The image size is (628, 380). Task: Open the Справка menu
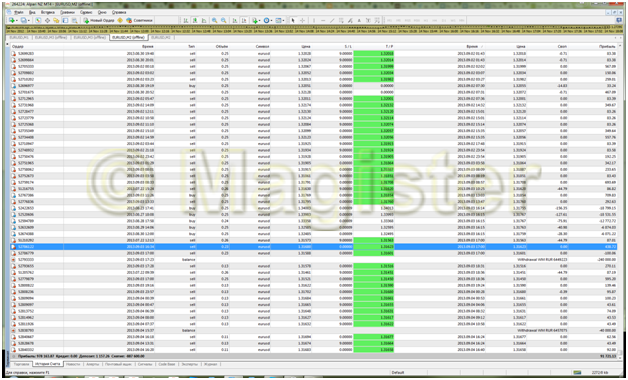[119, 12]
